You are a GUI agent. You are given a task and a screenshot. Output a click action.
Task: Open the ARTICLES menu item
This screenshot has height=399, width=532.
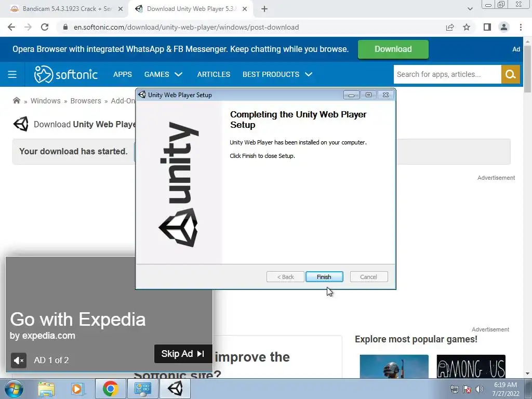point(214,74)
